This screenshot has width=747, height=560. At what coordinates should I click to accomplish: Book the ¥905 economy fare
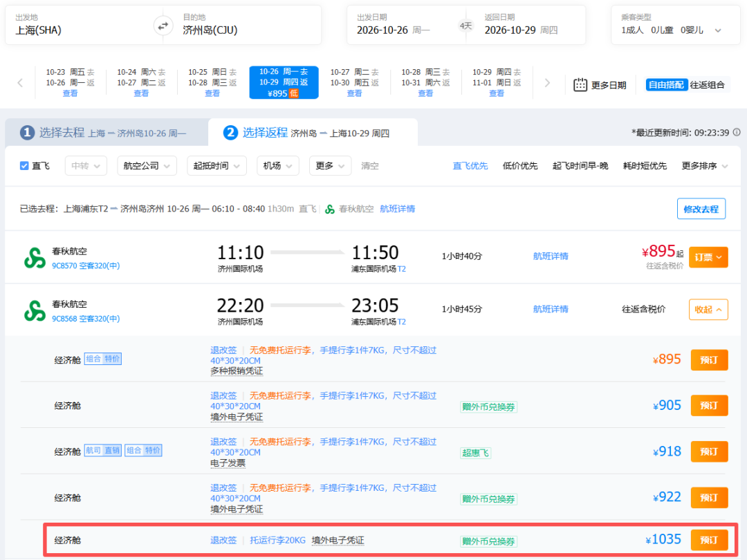(710, 406)
